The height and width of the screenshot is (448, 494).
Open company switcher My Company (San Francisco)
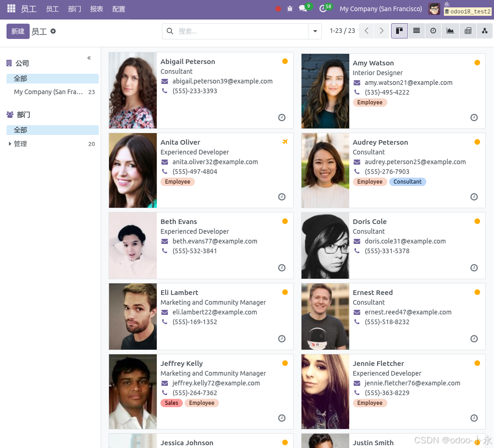[380, 9]
